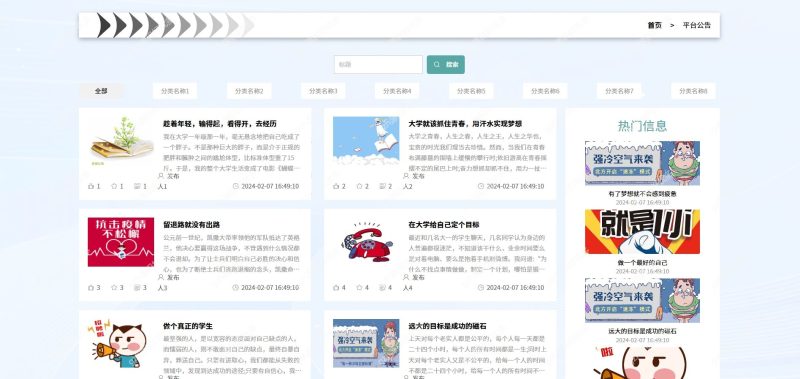
Task: Click the clock icon on 在大学给自己定个目标 card
Action: pos(481,288)
